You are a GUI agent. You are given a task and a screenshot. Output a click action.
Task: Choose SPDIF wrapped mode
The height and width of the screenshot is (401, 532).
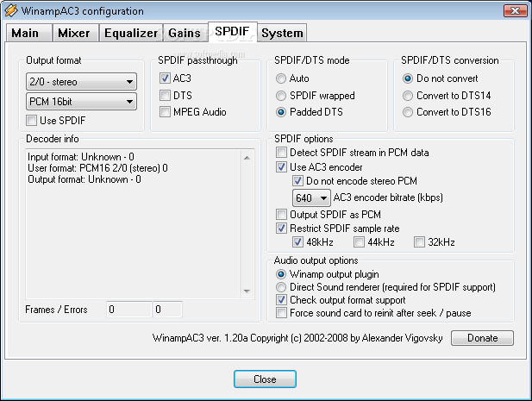(x=281, y=96)
